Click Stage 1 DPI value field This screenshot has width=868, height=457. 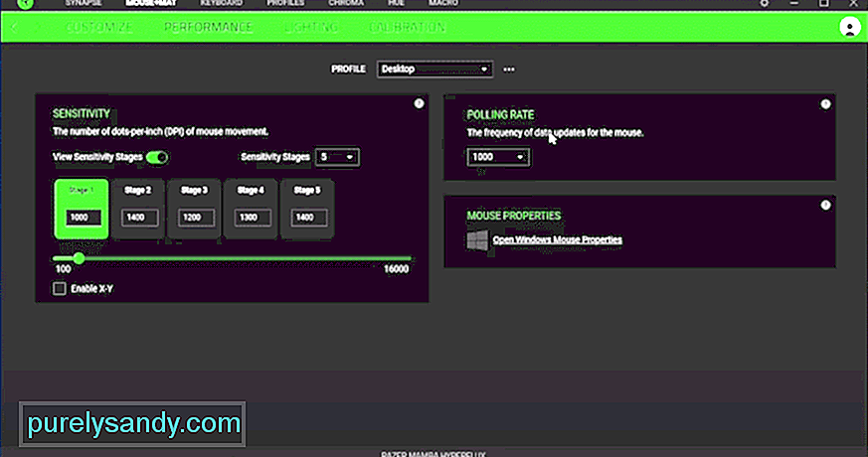[x=84, y=218]
